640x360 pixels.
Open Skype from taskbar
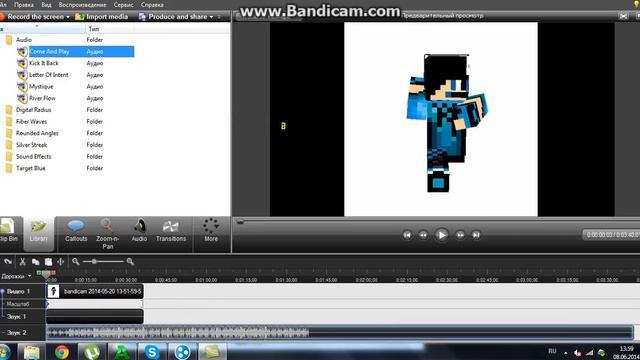pyautogui.click(x=152, y=352)
